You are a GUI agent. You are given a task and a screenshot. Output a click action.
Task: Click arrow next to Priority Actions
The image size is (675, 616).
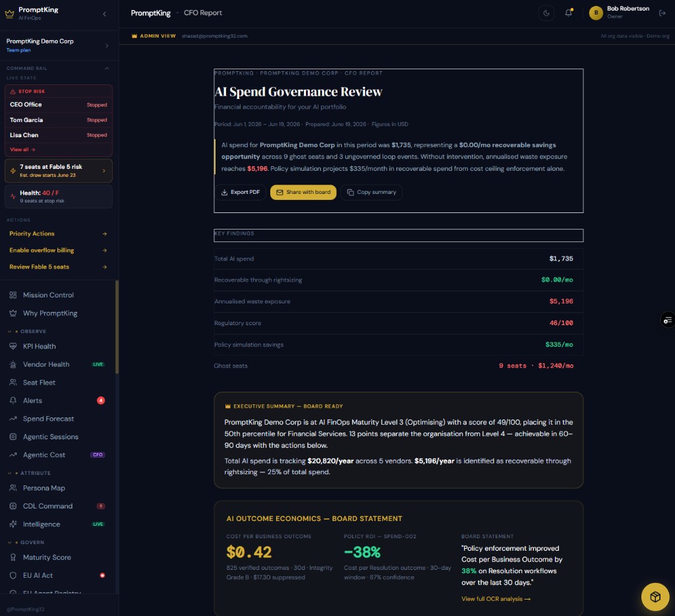(x=105, y=233)
